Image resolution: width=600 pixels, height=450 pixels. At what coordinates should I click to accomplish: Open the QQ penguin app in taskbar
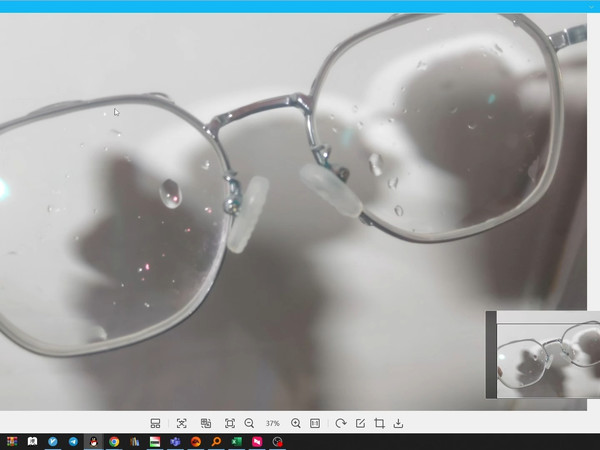tap(93, 442)
